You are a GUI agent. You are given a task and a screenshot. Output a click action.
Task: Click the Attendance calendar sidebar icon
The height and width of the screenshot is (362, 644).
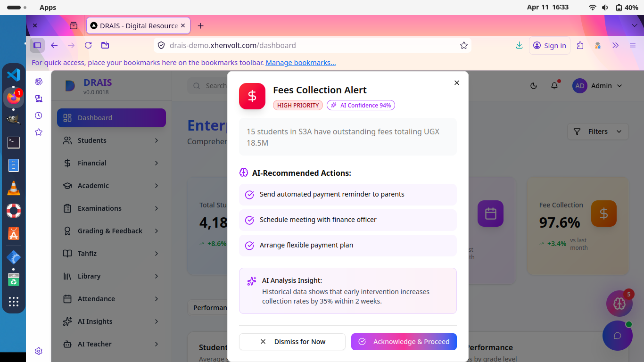tap(67, 299)
